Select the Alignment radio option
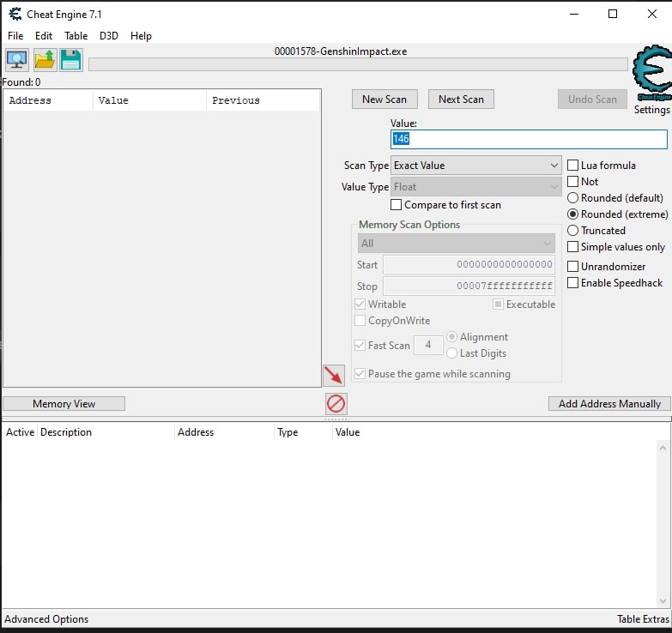Image resolution: width=672 pixels, height=633 pixels. (451, 336)
